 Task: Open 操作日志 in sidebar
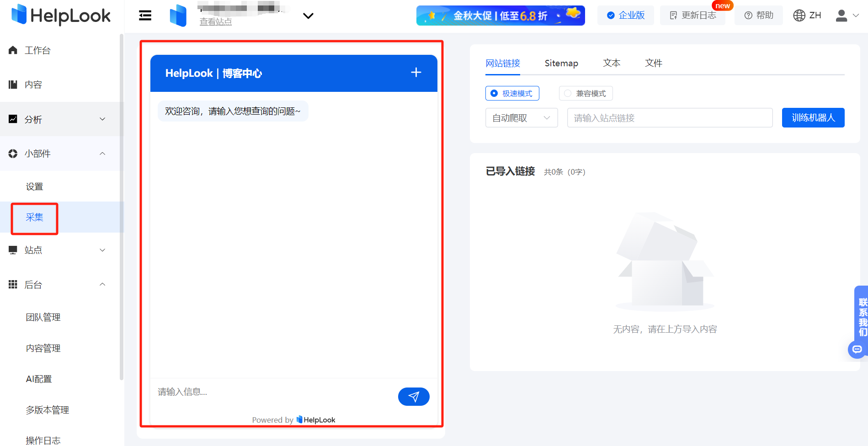[x=43, y=441]
